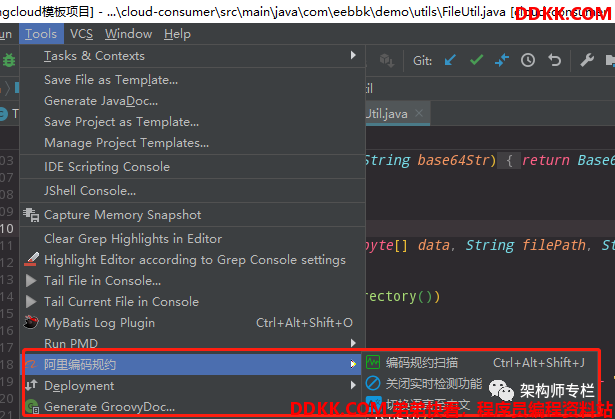This screenshot has height=419, width=615.
Task: Click the Tail Current File play icon
Action: 31,301
